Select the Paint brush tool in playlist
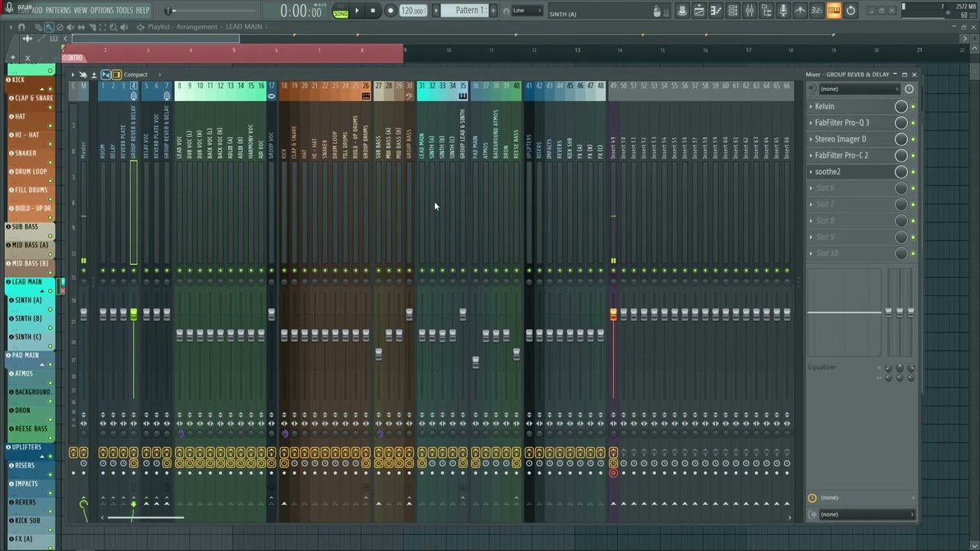This screenshot has width=980, height=551. click(49, 27)
